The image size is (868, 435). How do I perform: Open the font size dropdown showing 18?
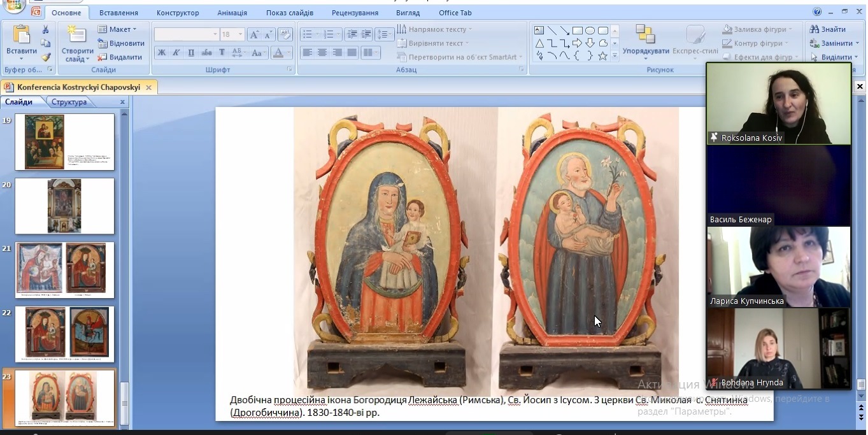(241, 34)
